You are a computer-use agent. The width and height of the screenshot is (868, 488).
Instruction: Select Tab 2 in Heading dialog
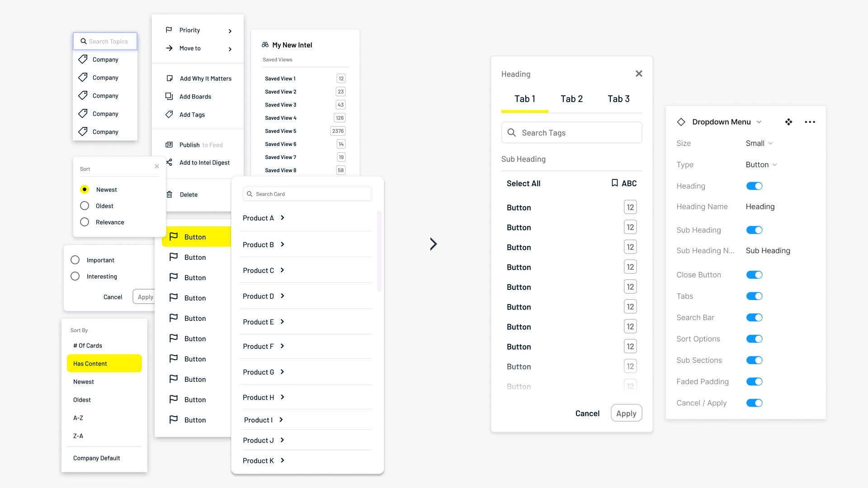point(571,99)
